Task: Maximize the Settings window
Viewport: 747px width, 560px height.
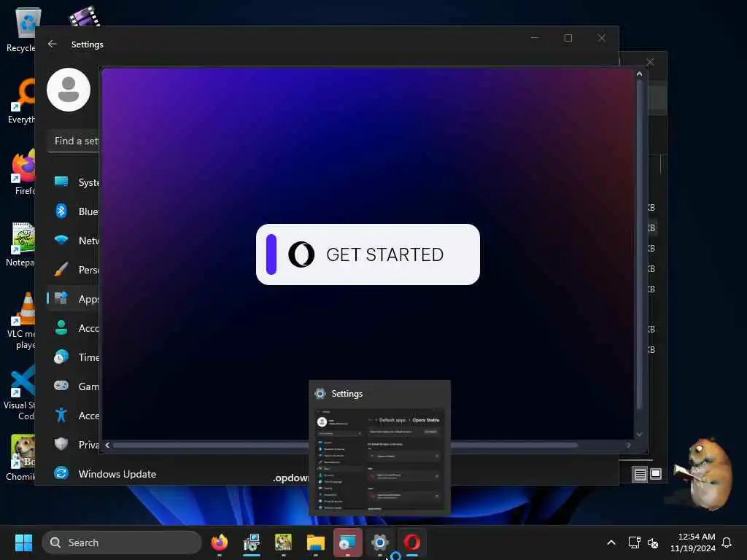Action: point(568,38)
